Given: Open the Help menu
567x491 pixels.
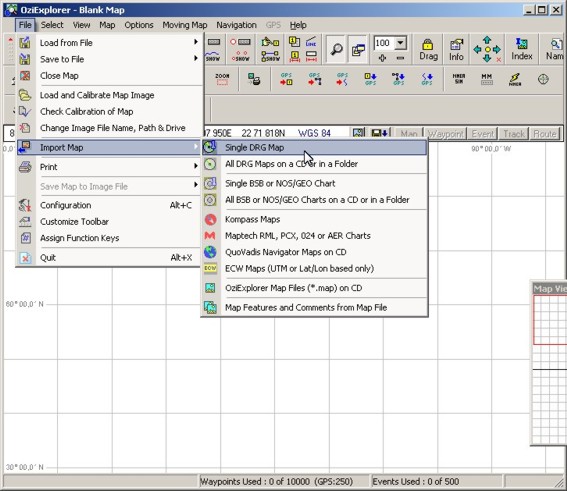Looking at the screenshot, I should point(298,25).
